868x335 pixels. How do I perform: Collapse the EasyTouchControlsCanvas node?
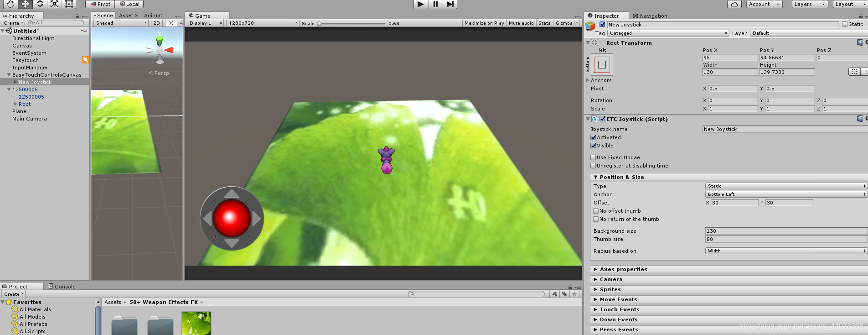click(x=9, y=75)
